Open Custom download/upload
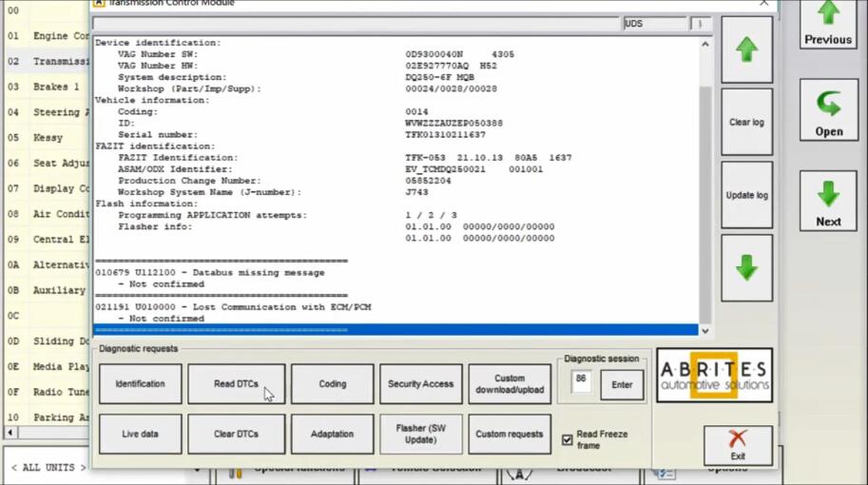 click(x=510, y=383)
